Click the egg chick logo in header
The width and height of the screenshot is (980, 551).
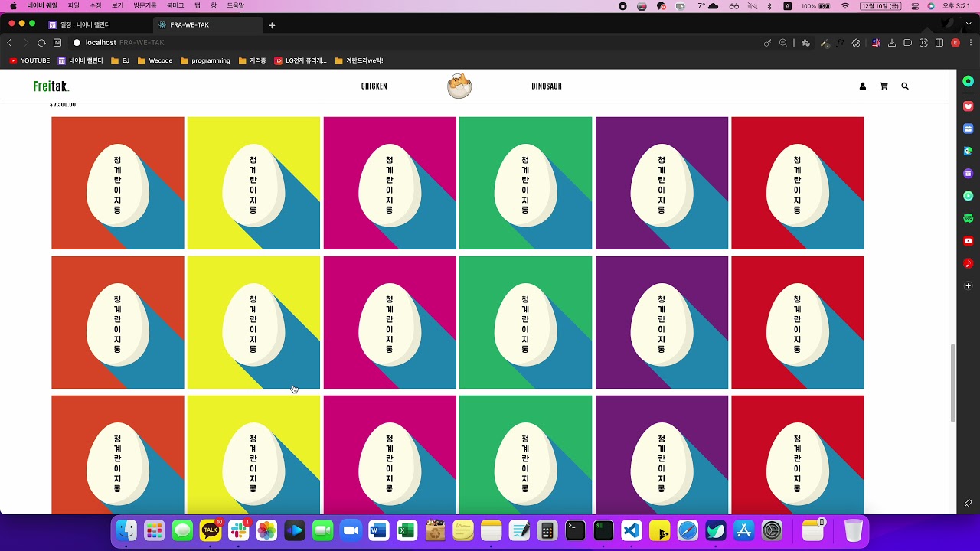459,86
